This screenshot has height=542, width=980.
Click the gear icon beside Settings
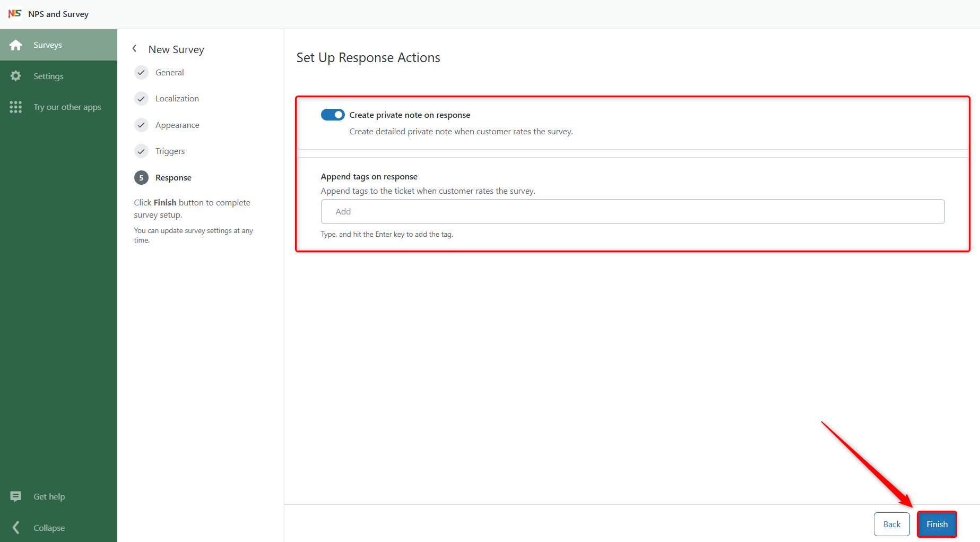coord(16,76)
